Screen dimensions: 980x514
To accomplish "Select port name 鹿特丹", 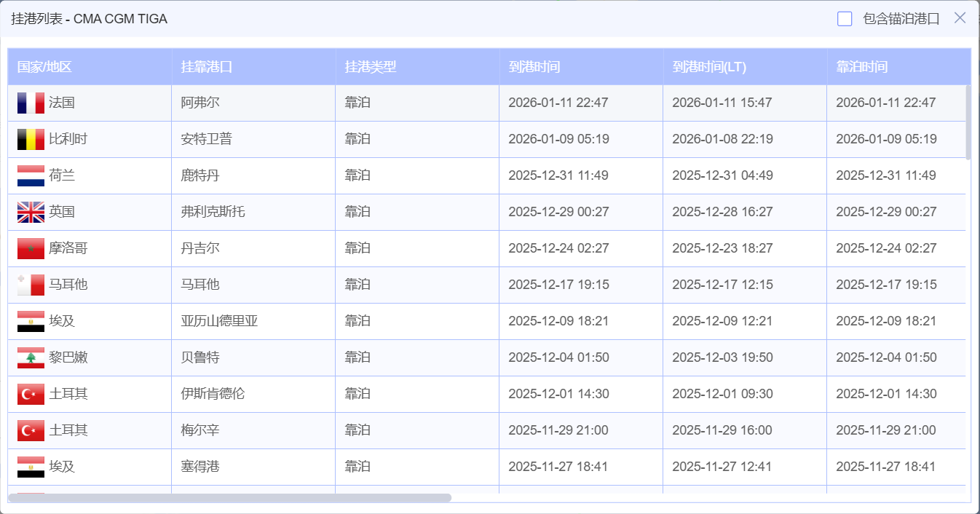I will coord(200,175).
